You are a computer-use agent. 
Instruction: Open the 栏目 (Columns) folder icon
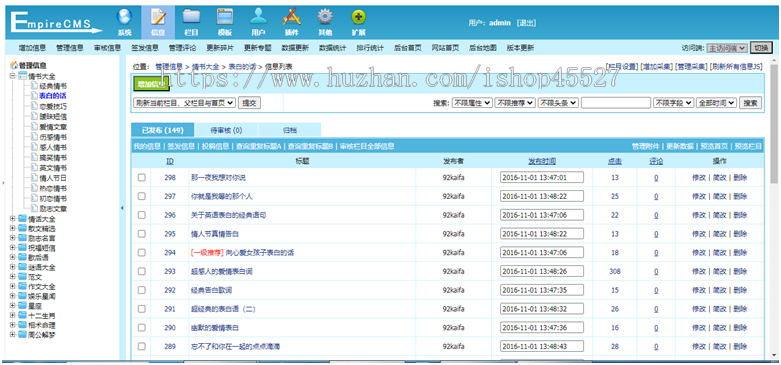click(191, 21)
